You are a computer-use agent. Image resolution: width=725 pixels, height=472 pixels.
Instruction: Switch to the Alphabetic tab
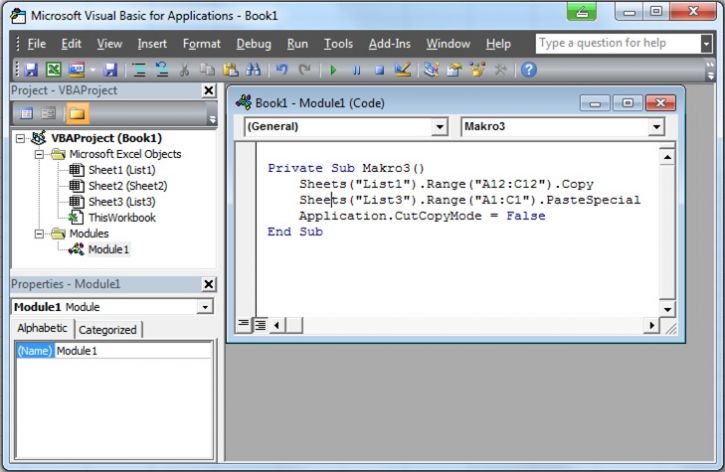[42, 328]
